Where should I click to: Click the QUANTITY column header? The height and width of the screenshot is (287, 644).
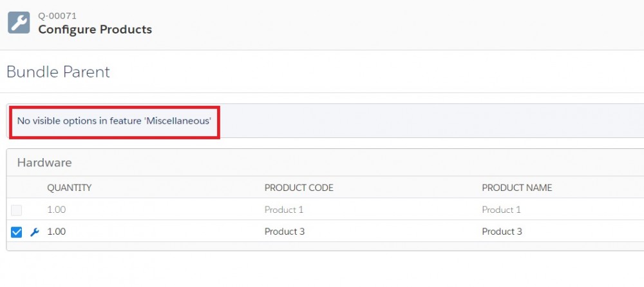tap(70, 188)
